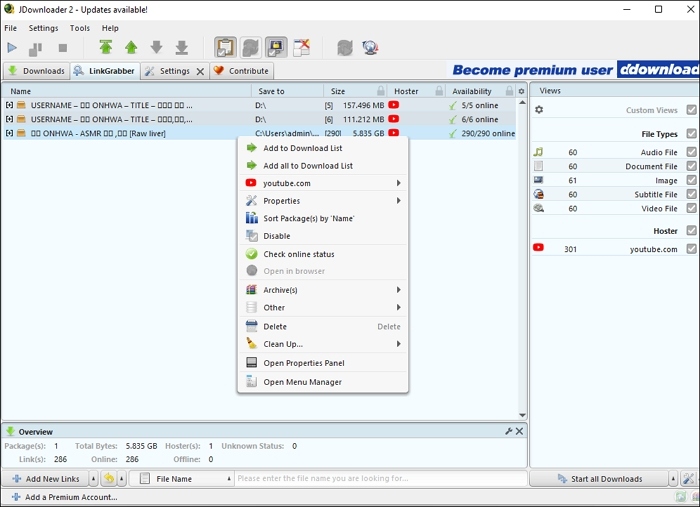Click the lock icon in Availability column header

509,91
